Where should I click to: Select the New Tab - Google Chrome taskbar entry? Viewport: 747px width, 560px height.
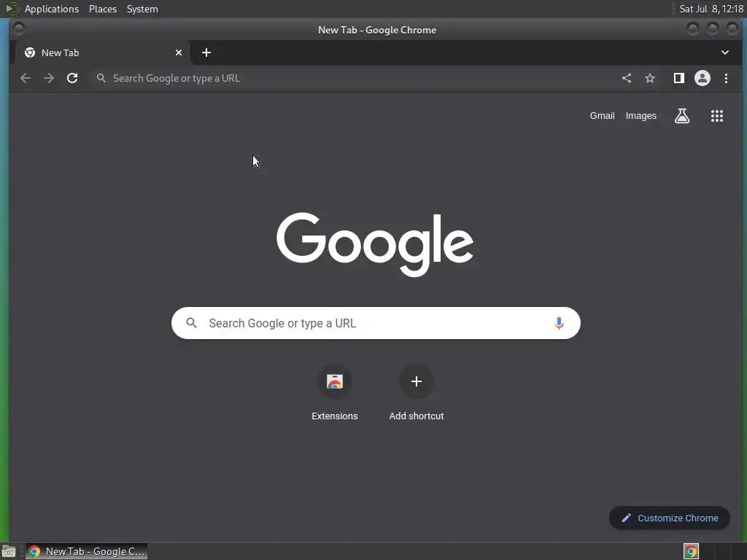click(86, 551)
